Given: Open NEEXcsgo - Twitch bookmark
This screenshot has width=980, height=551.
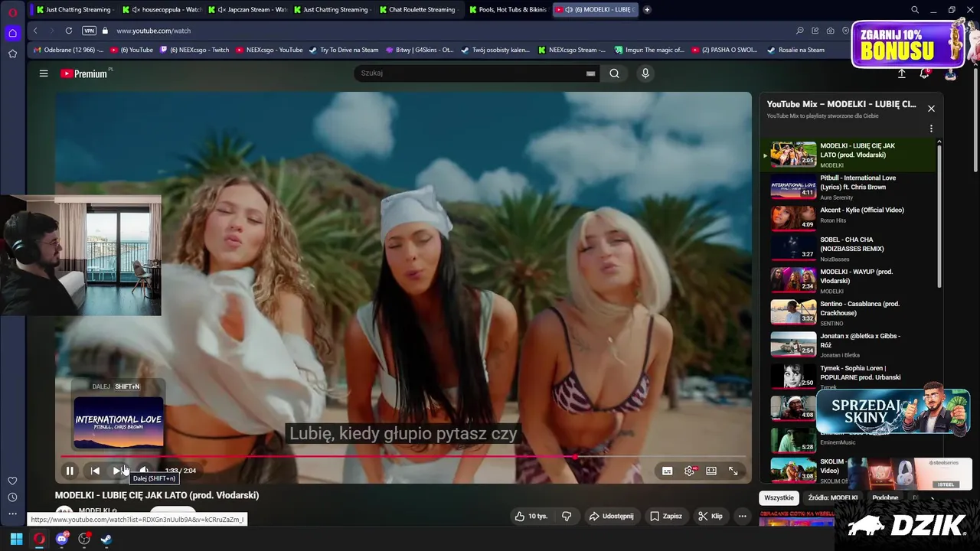Looking at the screenshot, I should click(x=194, y=50).
